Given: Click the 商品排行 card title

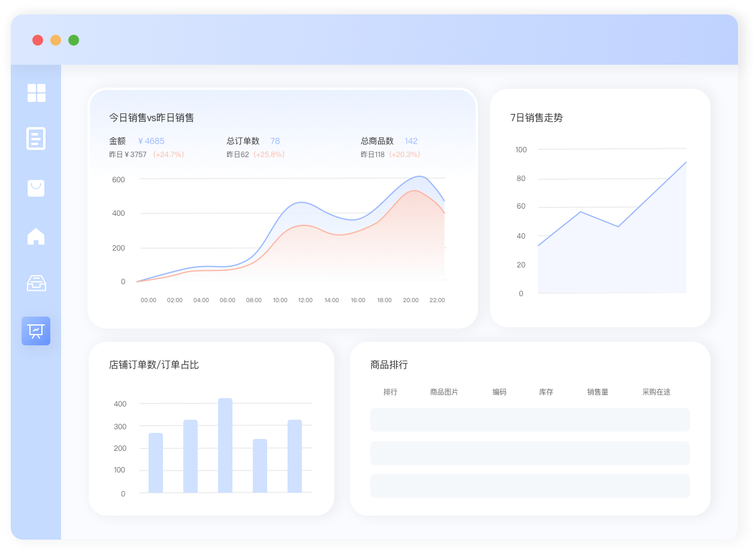Looking at the screenshot, I should [x=389, y=365].
